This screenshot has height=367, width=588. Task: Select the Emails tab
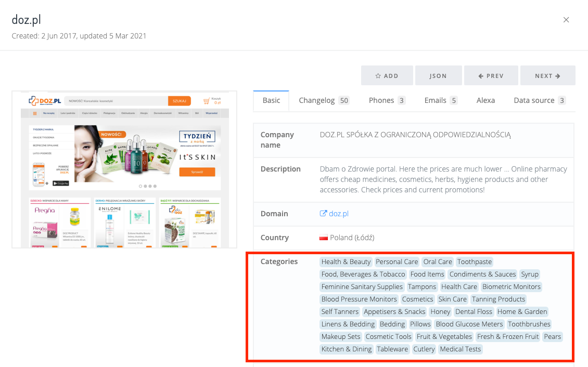(441, 100)
